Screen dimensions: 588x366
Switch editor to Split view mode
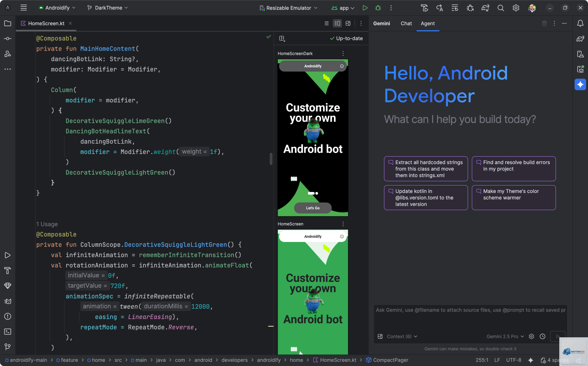point(337,23)
